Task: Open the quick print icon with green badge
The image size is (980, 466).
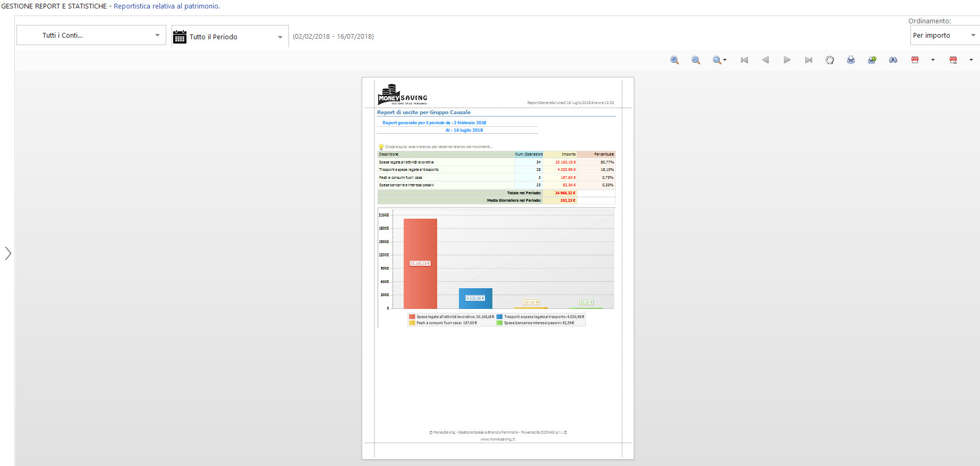Action: (872, 60)
